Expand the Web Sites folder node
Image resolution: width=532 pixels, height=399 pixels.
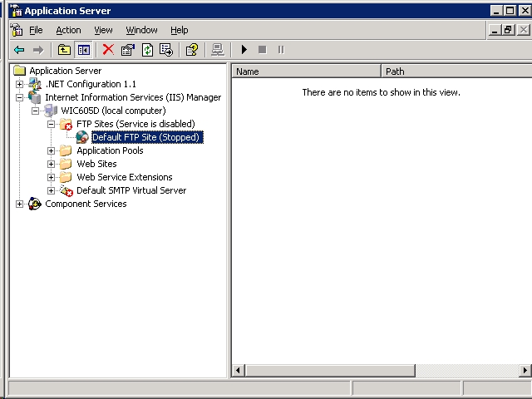point(52,164)
